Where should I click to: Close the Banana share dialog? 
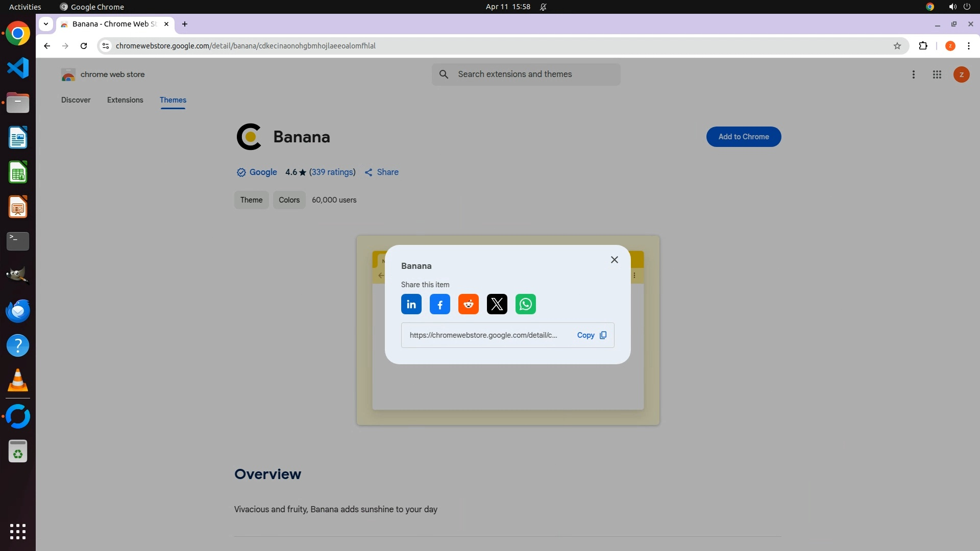tap(614, 260)
